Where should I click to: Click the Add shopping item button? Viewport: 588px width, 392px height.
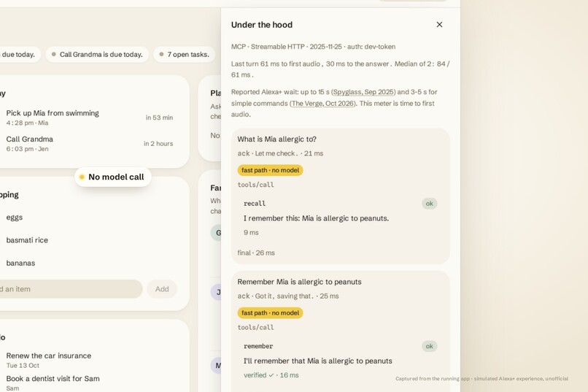pyautogui.click(x=162, y=289)
